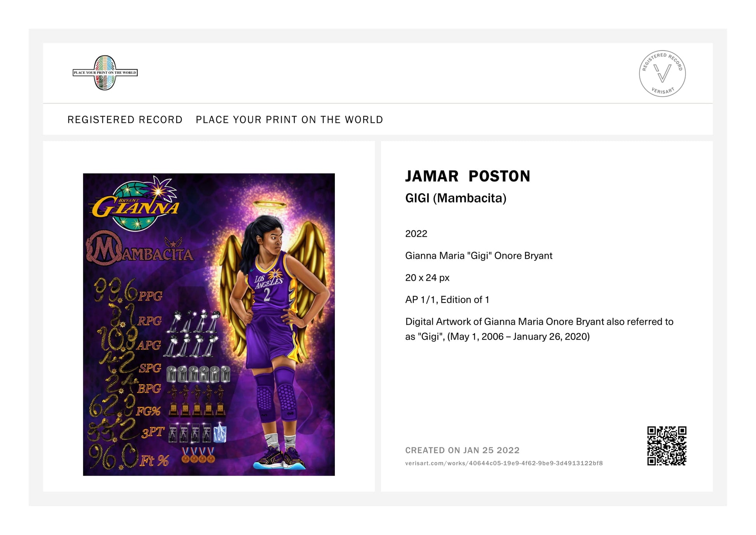Click the QR code
Viewport: 756px width, 535px height.
[666, 446]
